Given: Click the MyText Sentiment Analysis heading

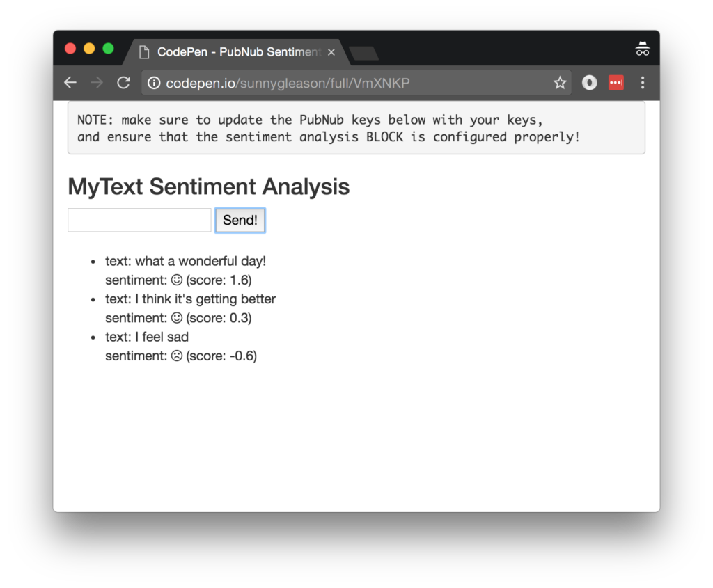Looking at the screenshot, I should point(208,186).
